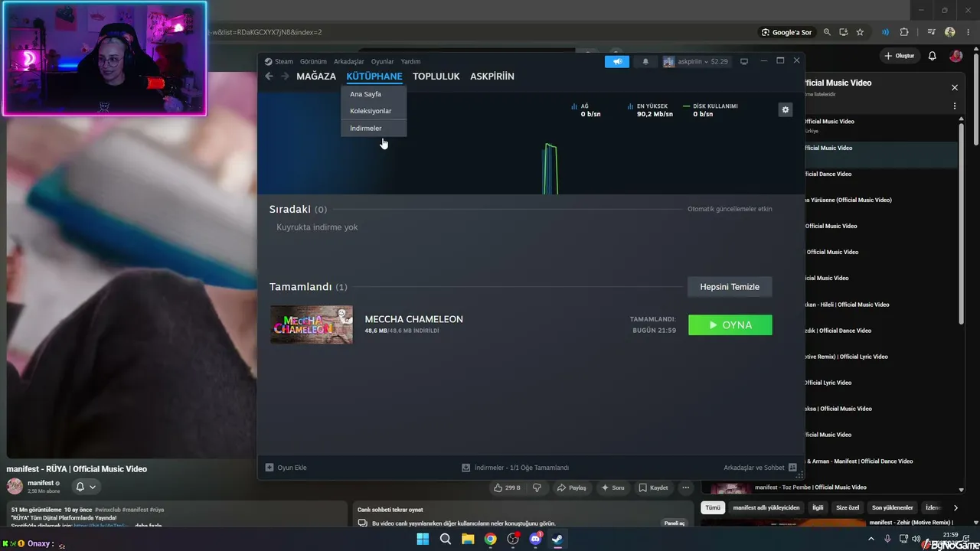Open download settings gear in Steam
The image size is (980, 551).
pos(785,109)
